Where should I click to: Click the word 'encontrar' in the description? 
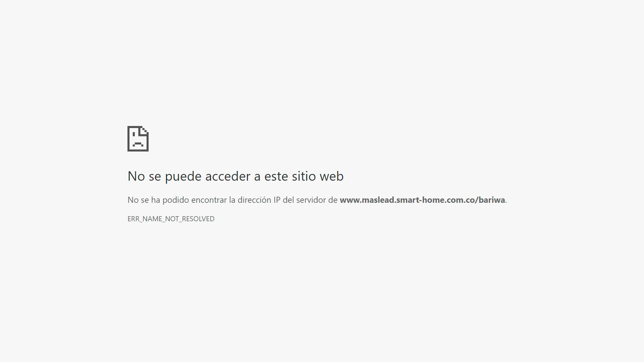point(209,200)
